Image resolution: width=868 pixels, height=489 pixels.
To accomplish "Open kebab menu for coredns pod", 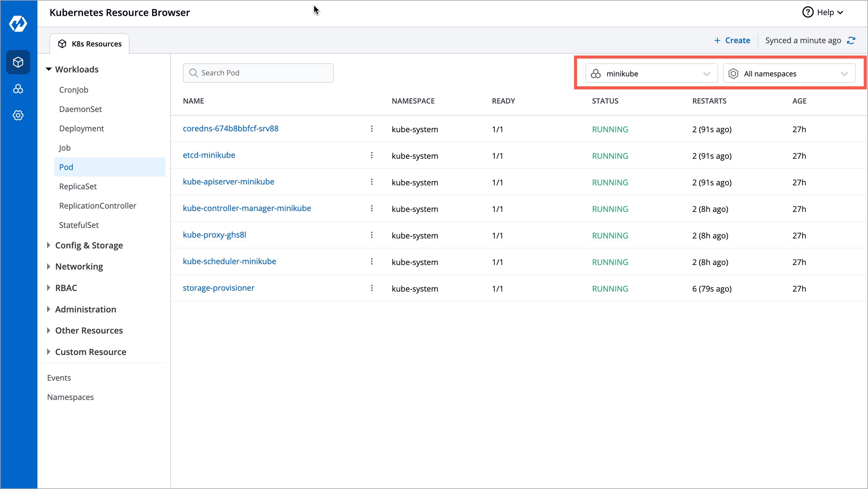I will pyautogui.click(x=371, y=129).
